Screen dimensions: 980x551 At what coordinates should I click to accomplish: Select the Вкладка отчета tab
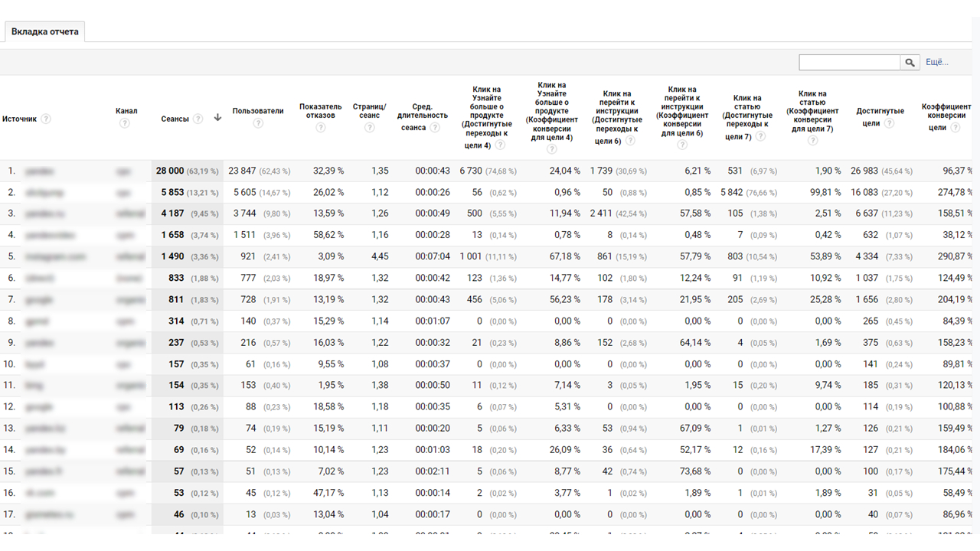44,32
